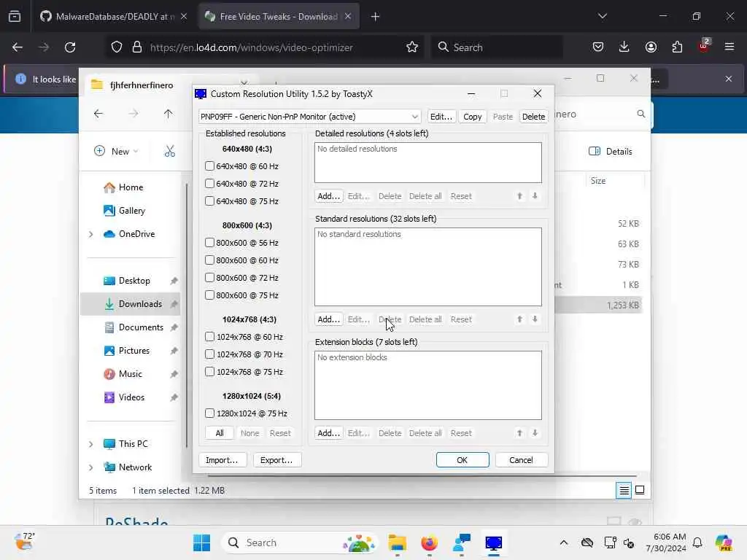Open Firefox downloads panel
Viewport: 747px width, 560px height.
624,47
